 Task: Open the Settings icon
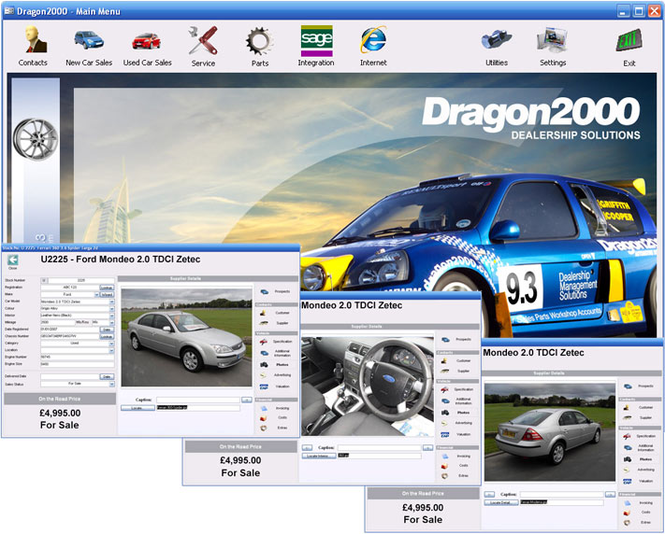tap(553, 45)
